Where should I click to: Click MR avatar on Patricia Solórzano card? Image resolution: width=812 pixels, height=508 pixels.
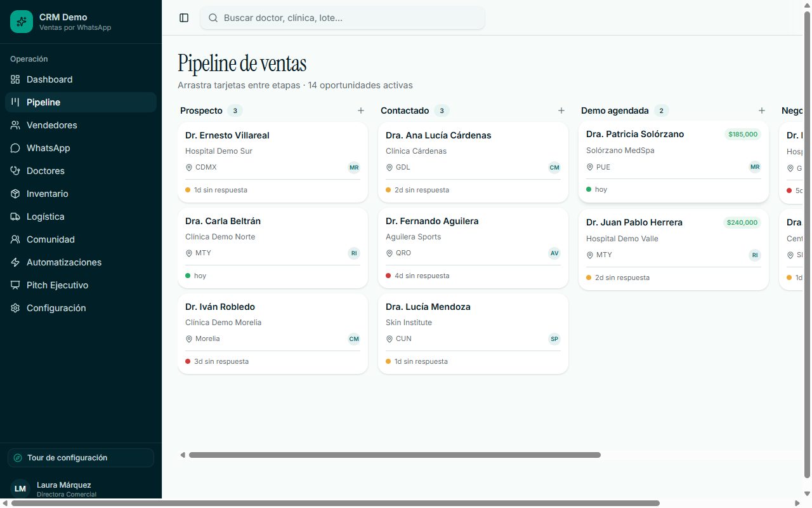tap(755, 167)
